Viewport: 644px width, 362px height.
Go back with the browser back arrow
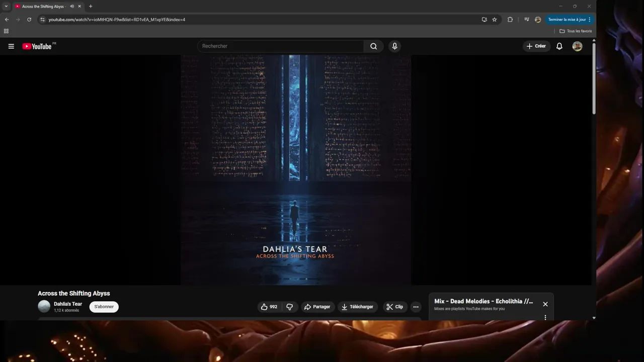pos(7,20)
